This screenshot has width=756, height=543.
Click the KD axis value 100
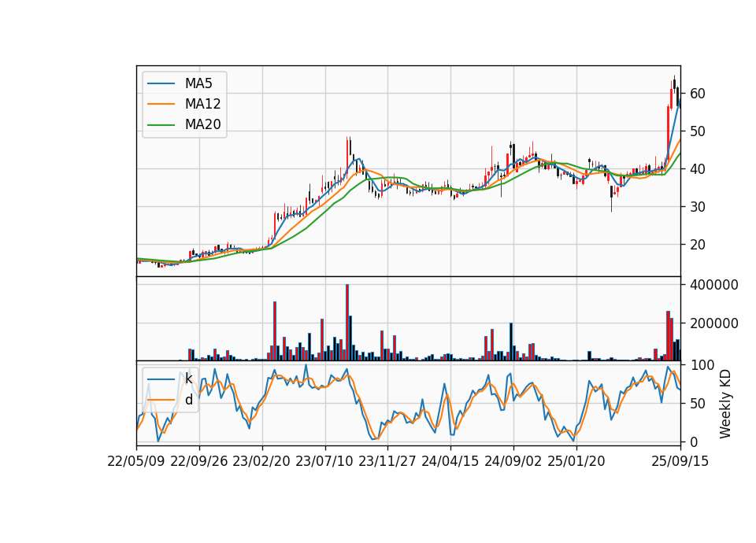702,365
